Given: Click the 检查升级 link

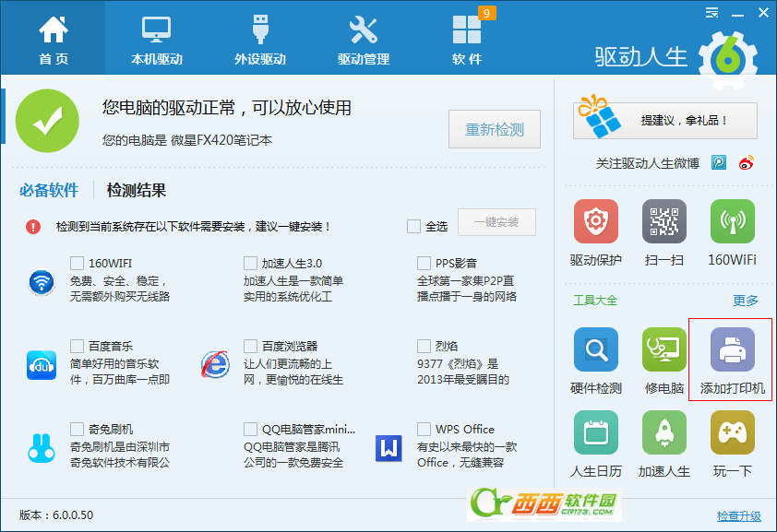Looking at the screenshot, I should (x=739, y=515).
